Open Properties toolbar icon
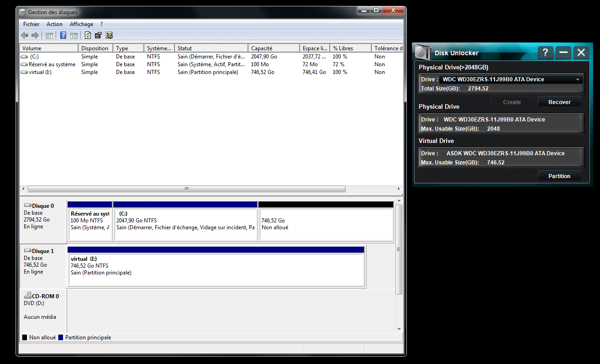Viewport: 600px width, 364px height. tap(98, 35)
